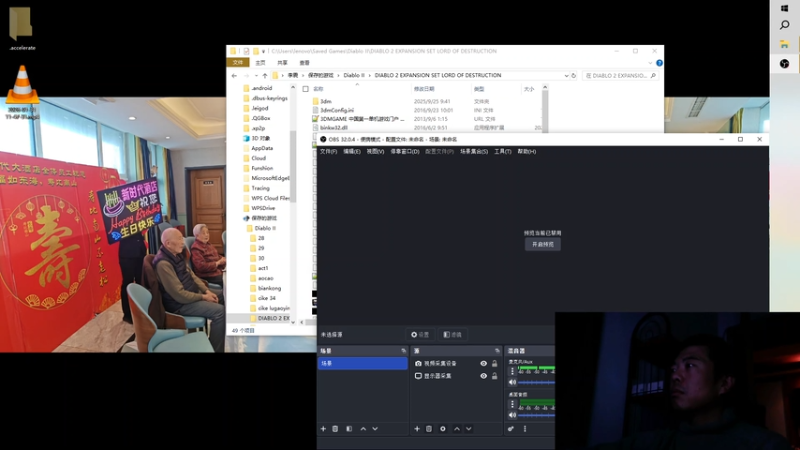Mute the 桌面音频 audio channel
800x450 pixels.
coord(512,415)
